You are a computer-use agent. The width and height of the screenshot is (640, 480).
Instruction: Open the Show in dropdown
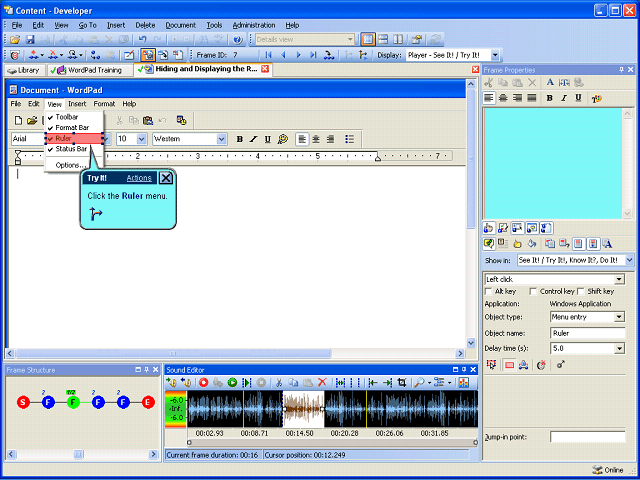click(629, 260)
